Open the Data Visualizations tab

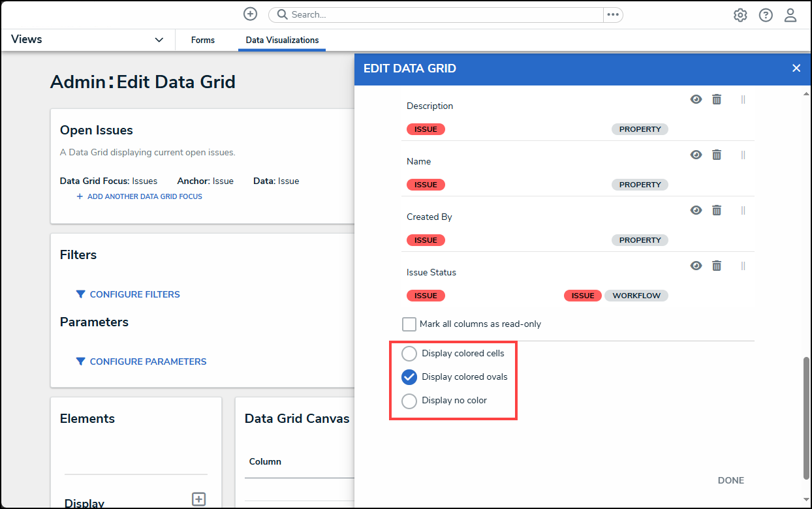(x=282, y=40)
